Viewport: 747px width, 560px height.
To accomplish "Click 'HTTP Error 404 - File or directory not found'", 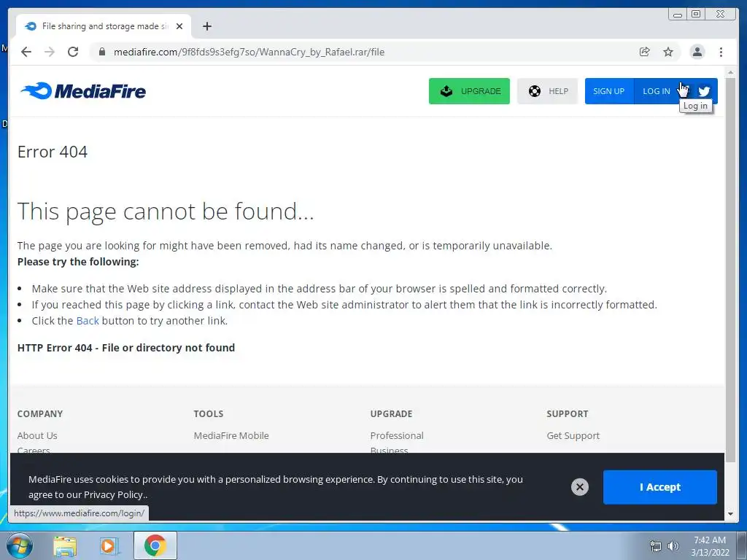I will pyautogui.click(x=126, y=348).
